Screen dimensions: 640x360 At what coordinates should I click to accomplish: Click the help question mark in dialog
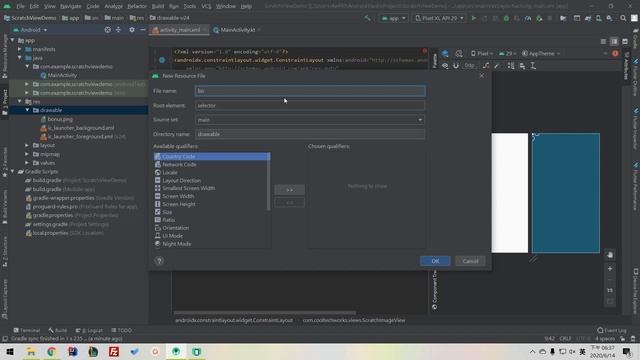[x=159, y=261]
